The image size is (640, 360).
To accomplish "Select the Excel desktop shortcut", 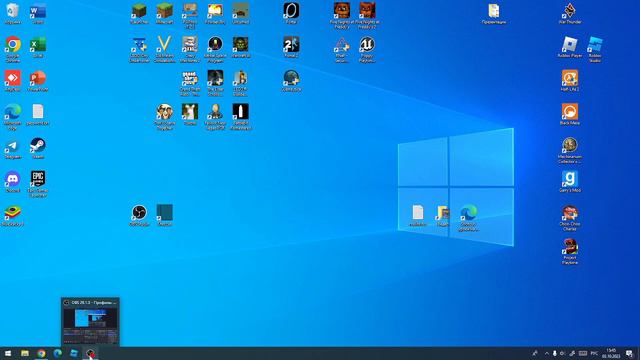I will pyautogui.click(x=38, y=47).
